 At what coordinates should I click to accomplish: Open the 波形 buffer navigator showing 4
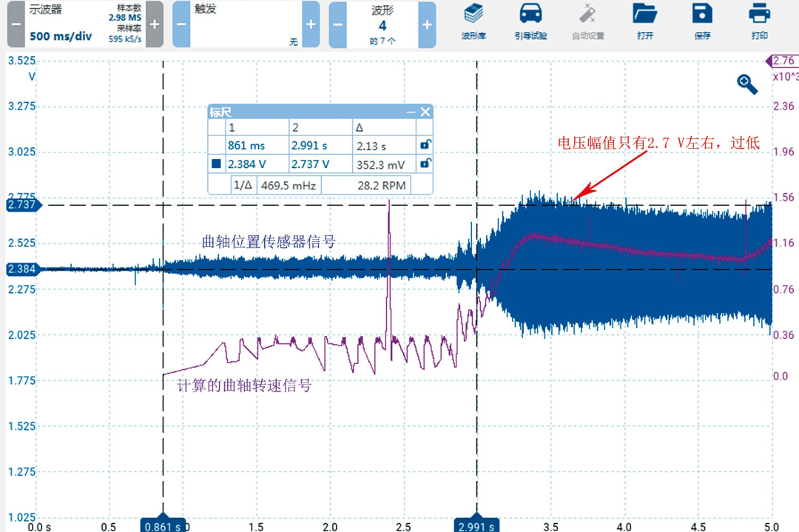[382, 24]
